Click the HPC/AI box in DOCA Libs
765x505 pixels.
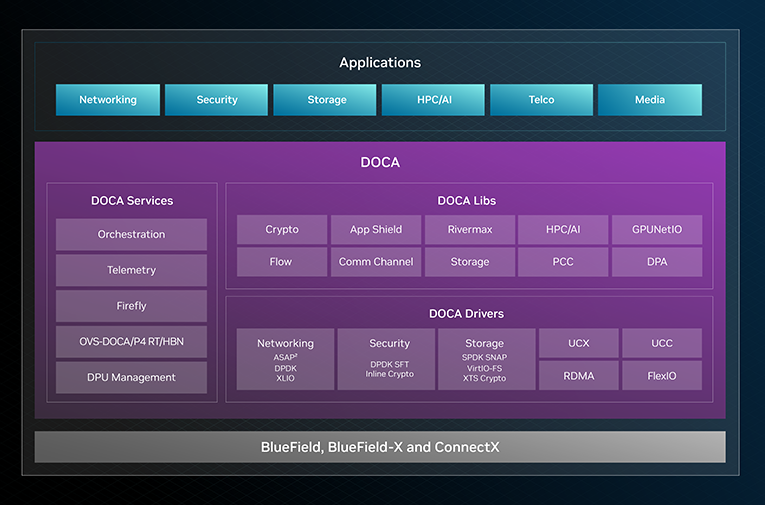[563, 229]
